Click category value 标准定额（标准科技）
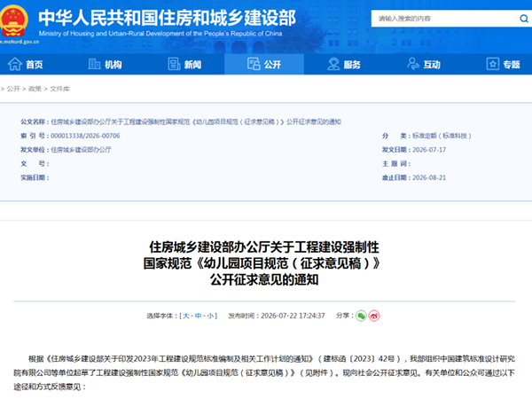Screen dimensions: 532x399 (x=442, y=136)
